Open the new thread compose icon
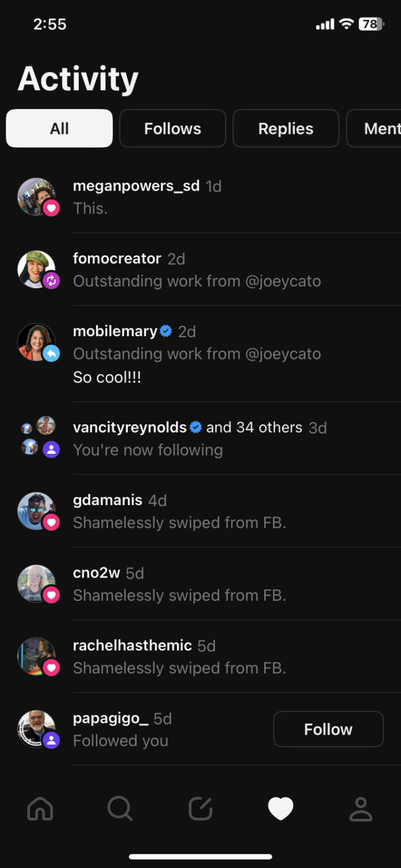This screenshot has height=868, width=401. click(x=200, y=809)
